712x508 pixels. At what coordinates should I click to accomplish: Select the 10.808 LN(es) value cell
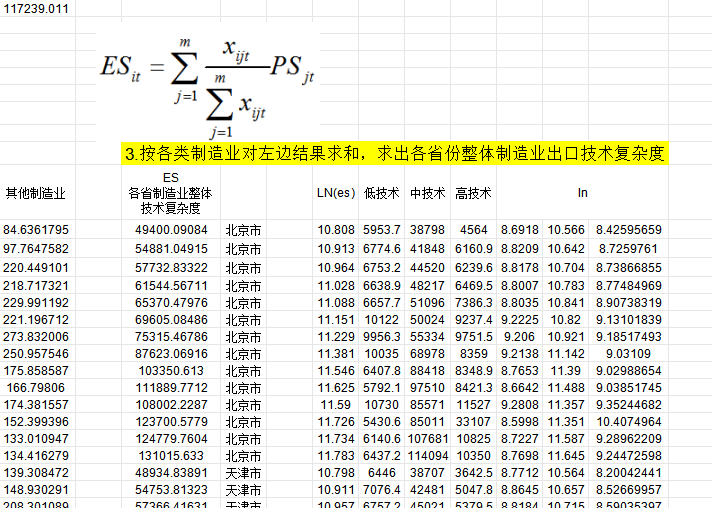335,230
